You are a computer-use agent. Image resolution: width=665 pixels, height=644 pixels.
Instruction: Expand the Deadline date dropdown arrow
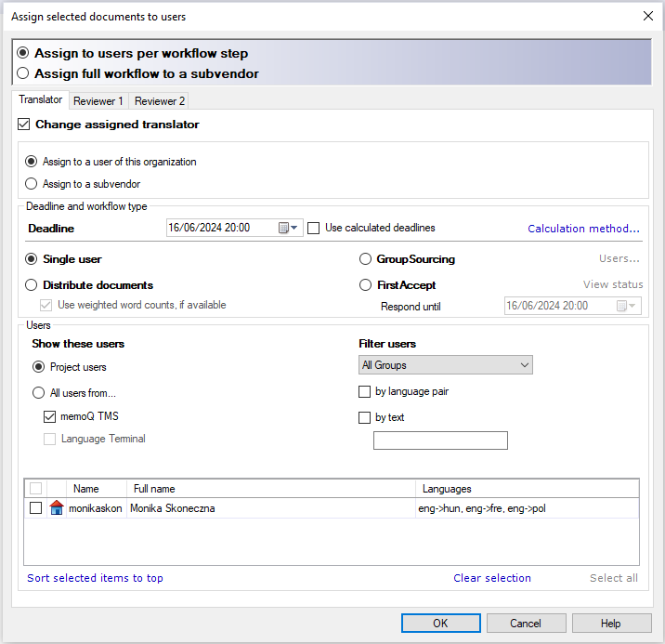[x=295, y=228]
